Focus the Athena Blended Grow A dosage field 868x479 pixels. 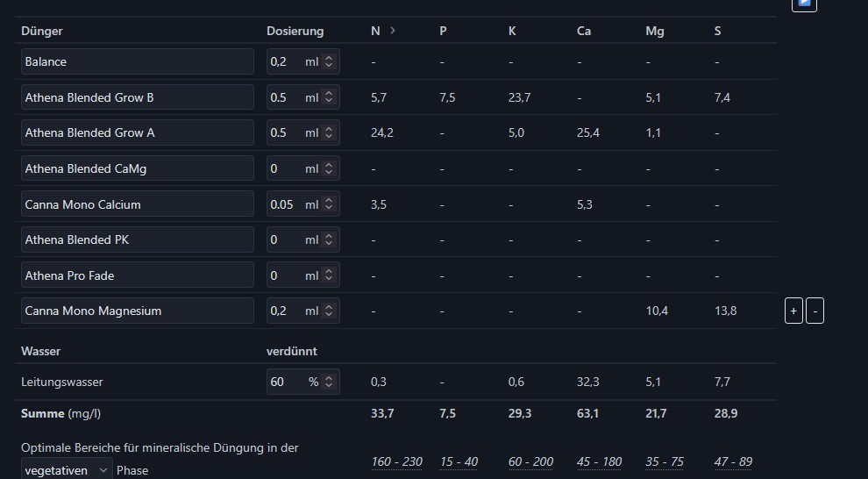point(285,133)
